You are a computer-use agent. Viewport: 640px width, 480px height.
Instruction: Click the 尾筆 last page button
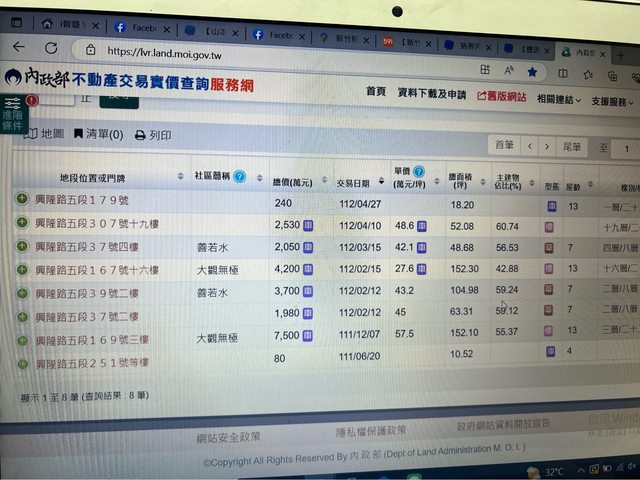point(572,146)
